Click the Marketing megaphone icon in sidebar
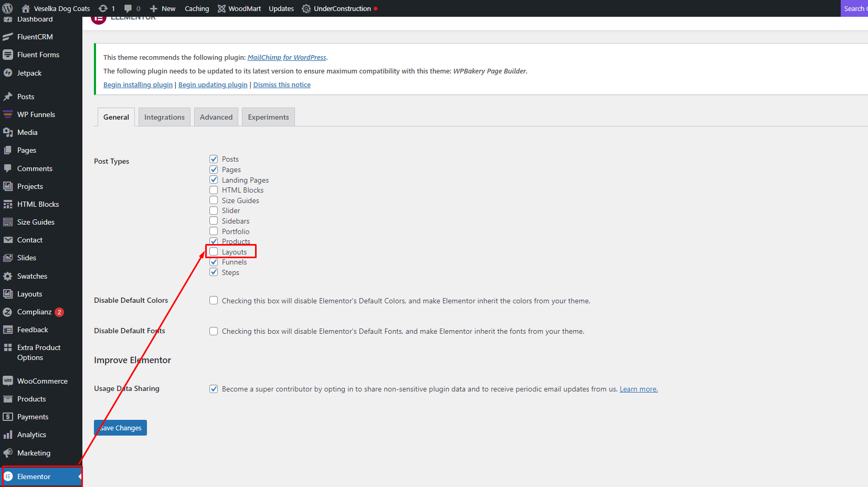 click(8, 453)
